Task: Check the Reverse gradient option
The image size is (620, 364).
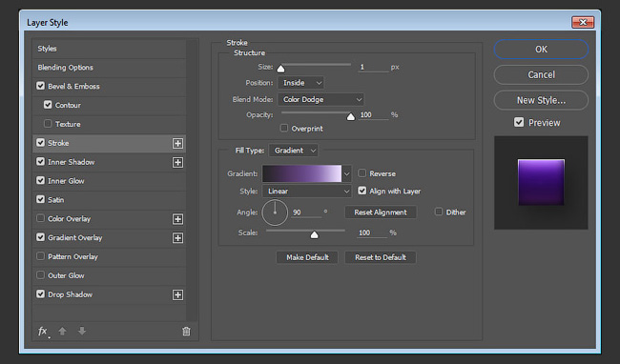Action: tap(362, 173)
